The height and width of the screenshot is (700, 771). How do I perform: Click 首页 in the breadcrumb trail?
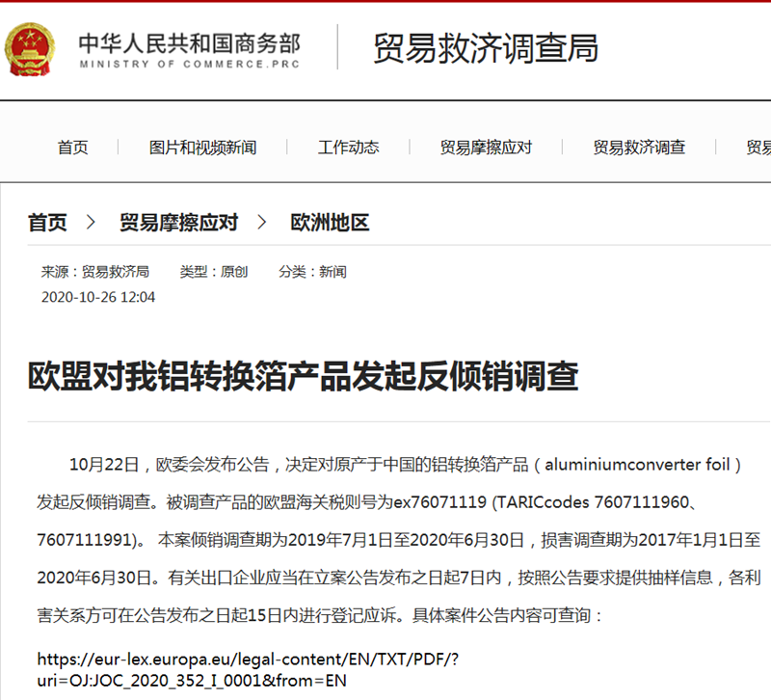coord(45,223)
